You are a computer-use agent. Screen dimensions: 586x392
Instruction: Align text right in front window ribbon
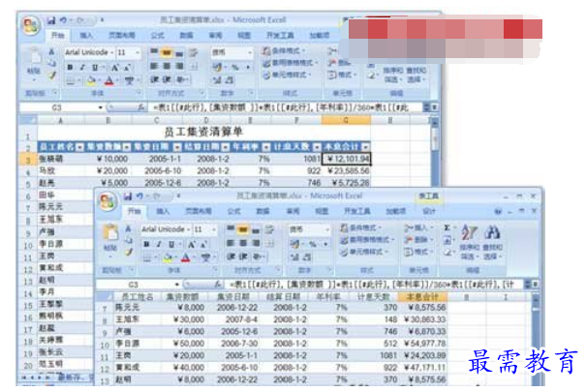pyautogui.click(x=256, y=243)
